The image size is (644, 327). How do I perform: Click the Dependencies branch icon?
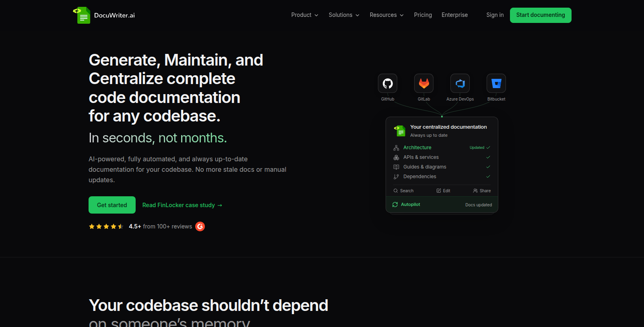point(396,177)
